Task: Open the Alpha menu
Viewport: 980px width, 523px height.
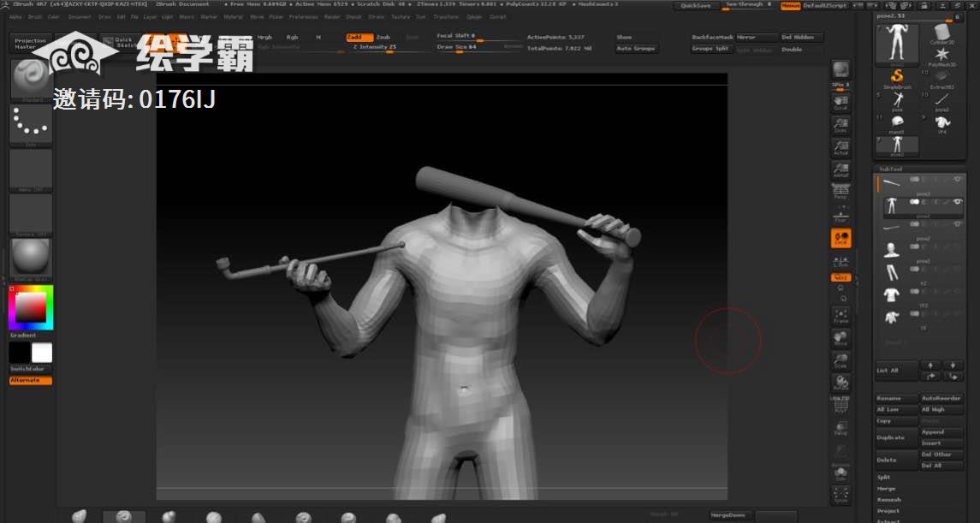Action: (x=15, y=17)
